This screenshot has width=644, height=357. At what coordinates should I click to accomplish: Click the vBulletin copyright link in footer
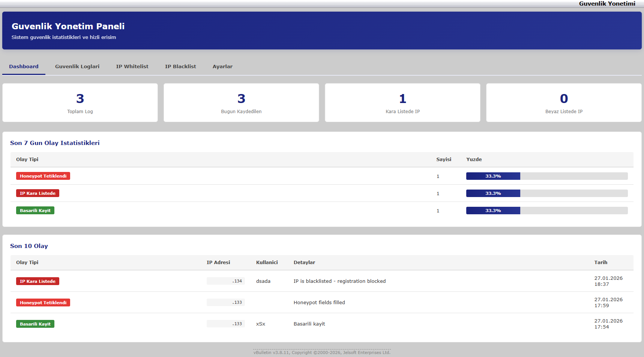(x=321, y=353)
